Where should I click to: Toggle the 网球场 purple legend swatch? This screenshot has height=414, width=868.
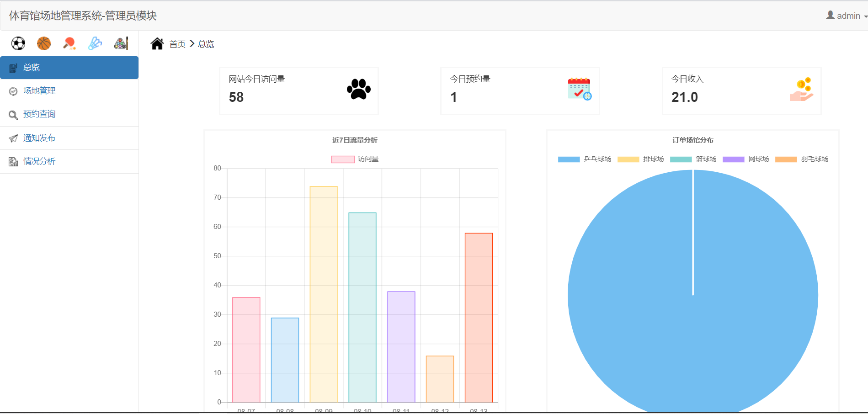[x=734, y=159]
